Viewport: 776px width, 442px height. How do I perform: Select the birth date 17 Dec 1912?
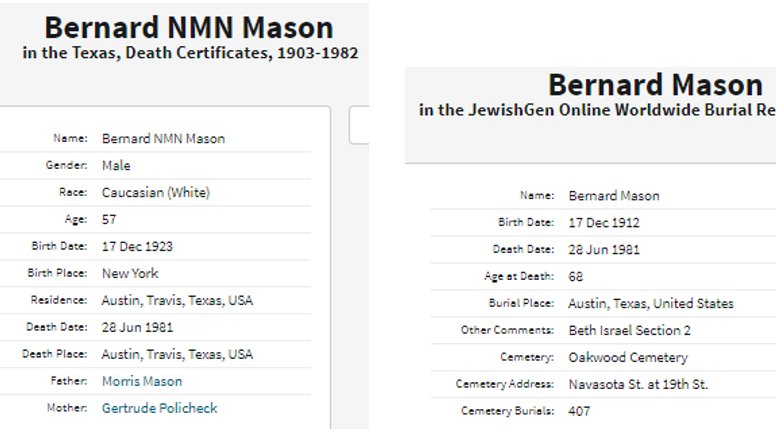(x=604, y=222)
